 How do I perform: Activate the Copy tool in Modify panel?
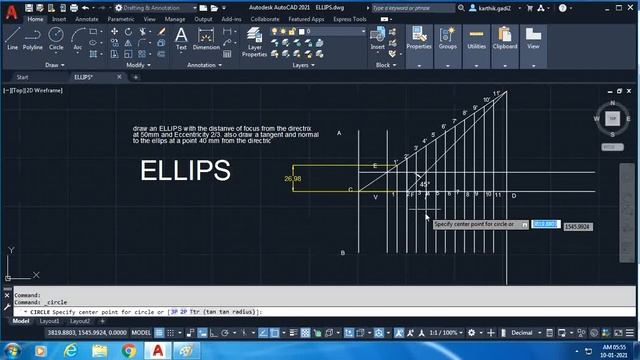pyautogui.click(x=114, y=42)
